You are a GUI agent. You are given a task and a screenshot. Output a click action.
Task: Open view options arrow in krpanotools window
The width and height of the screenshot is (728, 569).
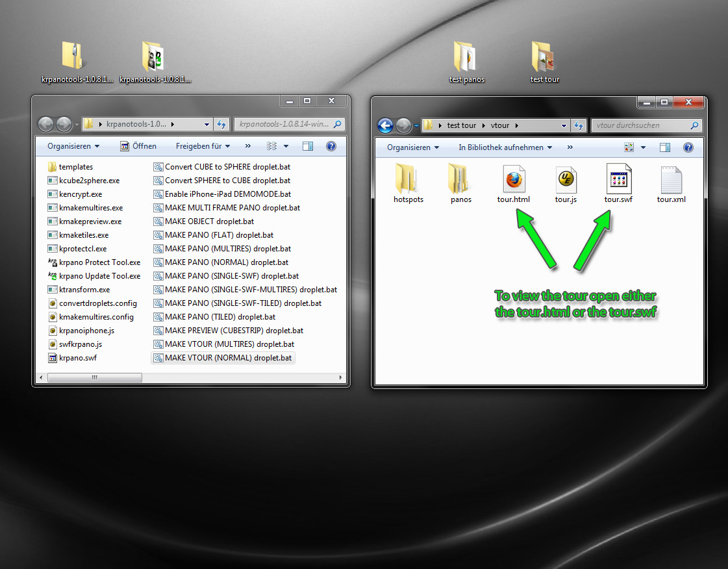[x=286, y=146]
